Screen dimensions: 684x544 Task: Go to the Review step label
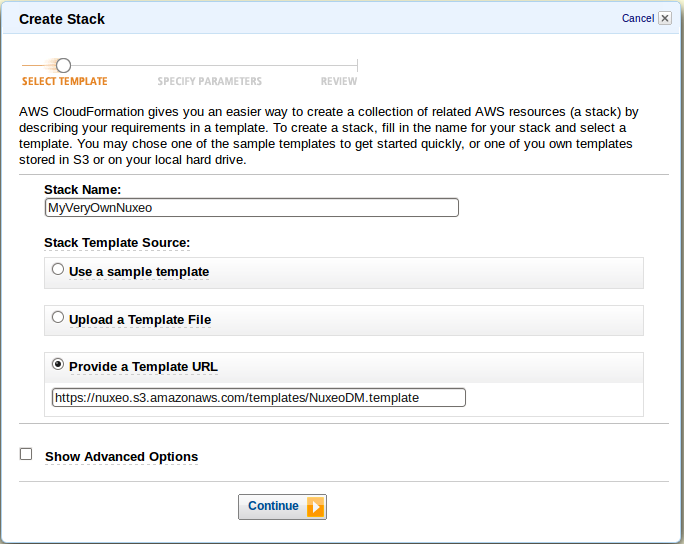point(339,82)
